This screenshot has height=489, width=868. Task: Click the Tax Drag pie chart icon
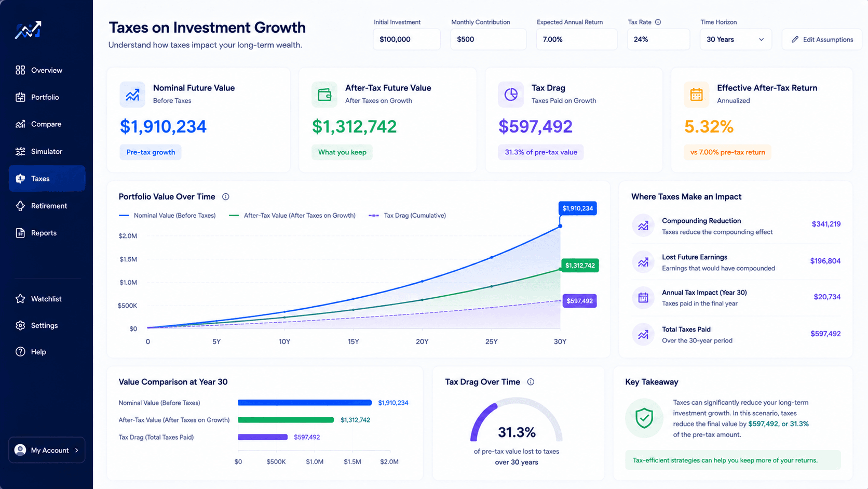click(511, 95)
